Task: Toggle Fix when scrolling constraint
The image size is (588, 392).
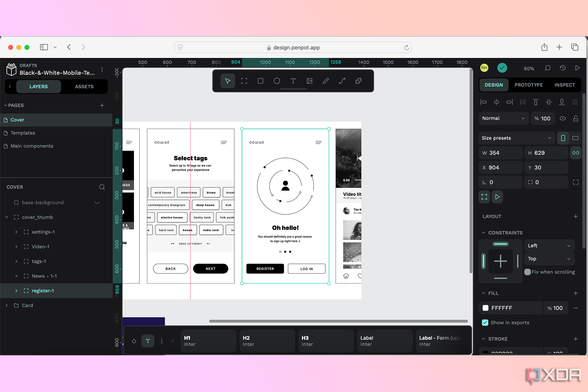Action: (527, 272)
